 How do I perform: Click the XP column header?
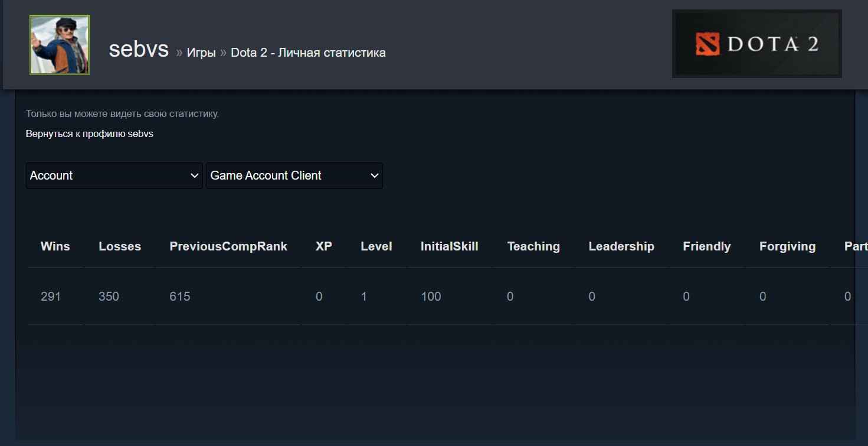324,246
